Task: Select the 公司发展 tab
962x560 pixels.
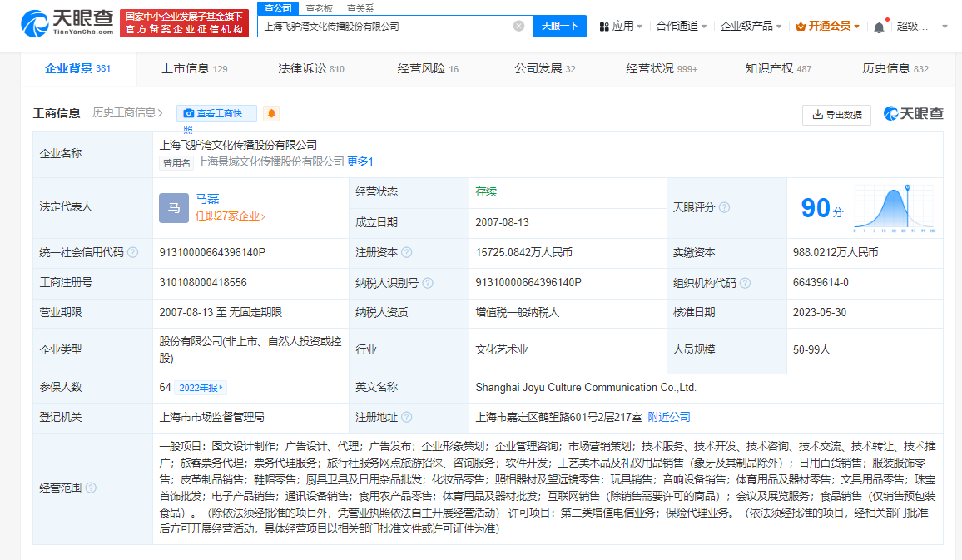Action: [x=545, y=69]
